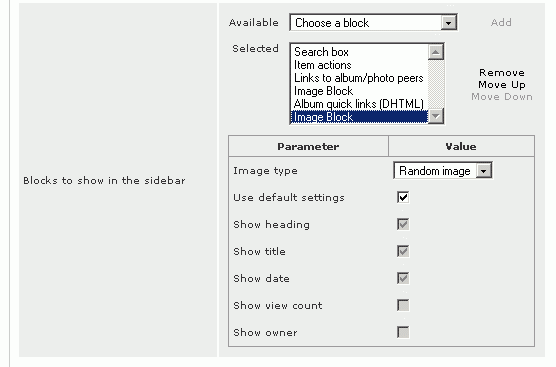Toggle the Show title checkbox
The width and height of the screenshot is (556, 367).
click(403, 251)
